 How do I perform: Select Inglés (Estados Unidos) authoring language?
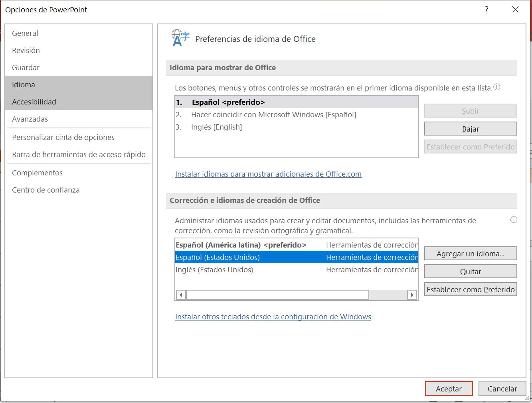297,269
